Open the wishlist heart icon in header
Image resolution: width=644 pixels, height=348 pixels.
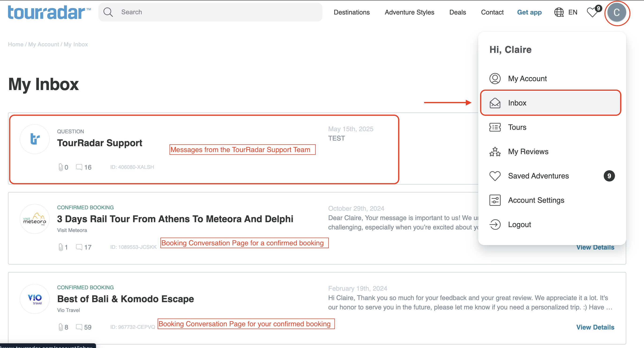[x=592, y=12]
